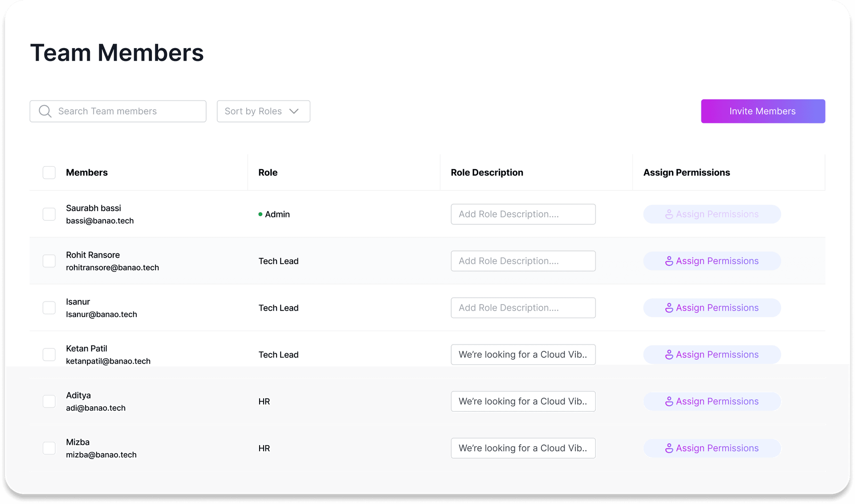This screenshot has width=855, height=504.
Task: Check the checkbox next to Rohit Ransore
Action: 49,261
